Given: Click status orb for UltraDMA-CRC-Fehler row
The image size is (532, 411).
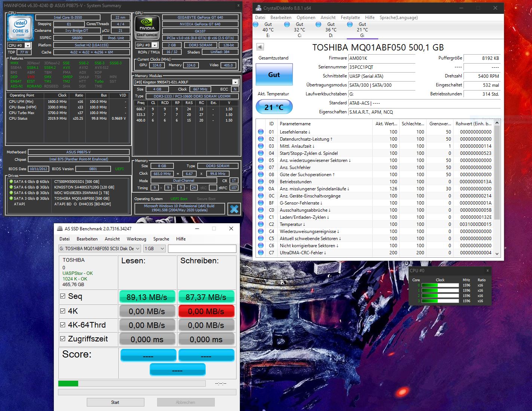Looking at the screenshot, I should coord(261,252).
